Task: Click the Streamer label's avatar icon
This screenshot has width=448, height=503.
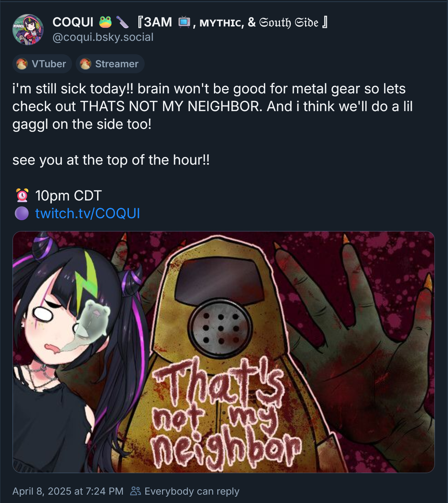Action: pyautogui.click(x=85, y=64)
